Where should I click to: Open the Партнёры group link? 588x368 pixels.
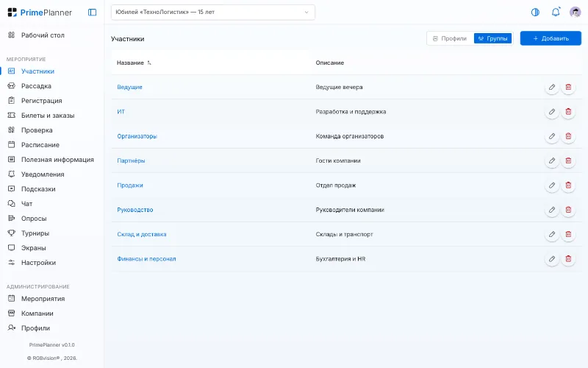click(131, 160)
